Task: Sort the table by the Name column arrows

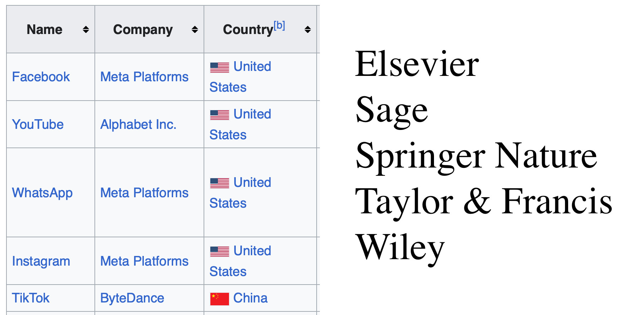Action: 86,30
